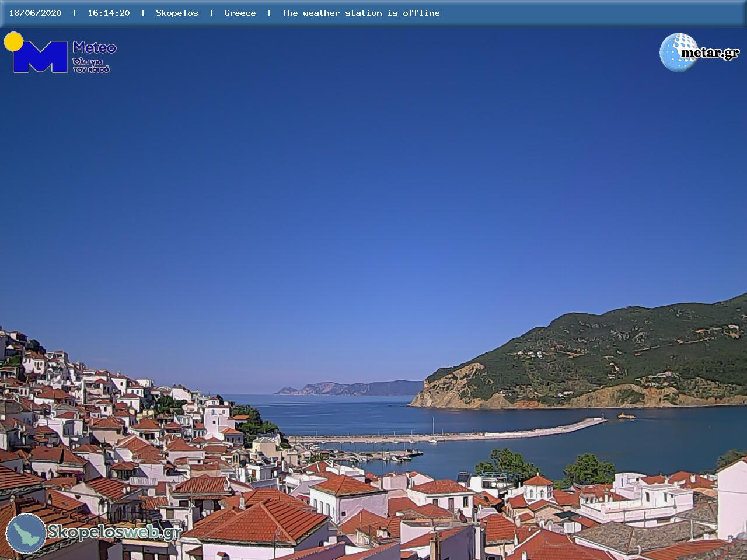Select the date 18/06/2020 in header
This screenshot has width=747, height=560.
tap(35, 13)
